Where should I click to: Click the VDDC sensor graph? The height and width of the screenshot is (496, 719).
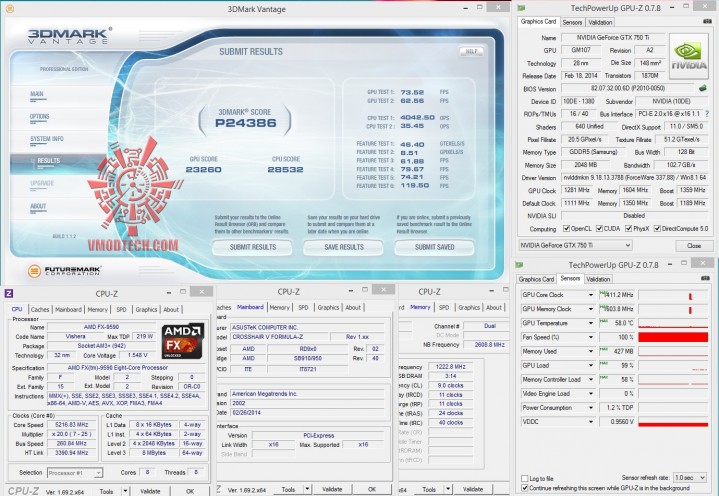point(673,422)
